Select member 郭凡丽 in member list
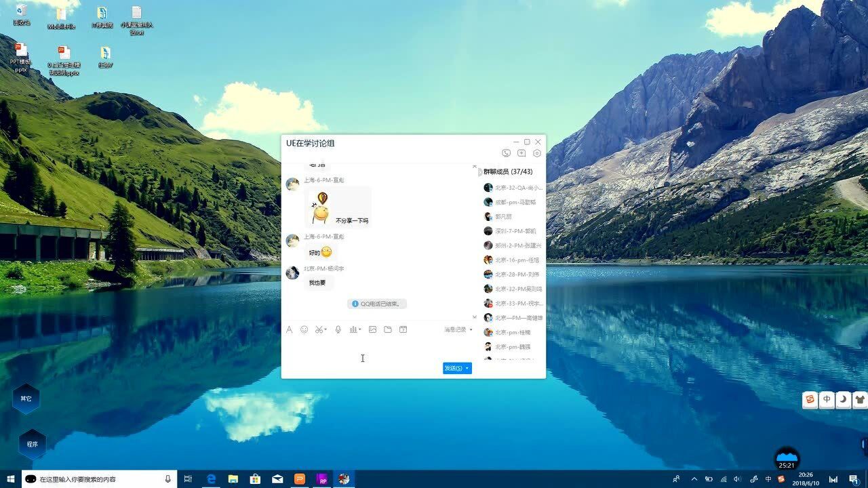Image resolution: width=868 pixels, height=488 pixels. tap(503, 217)
